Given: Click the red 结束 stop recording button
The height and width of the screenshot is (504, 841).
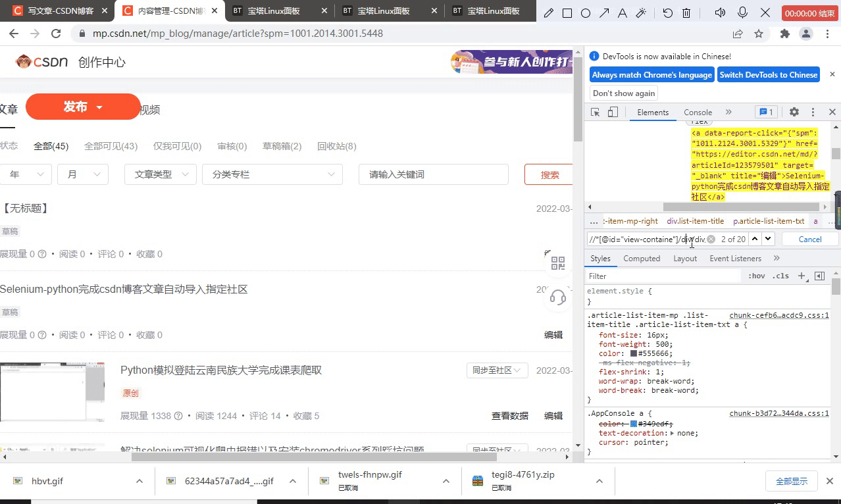Looking at the screenshot, I should (x=810, y=13).
